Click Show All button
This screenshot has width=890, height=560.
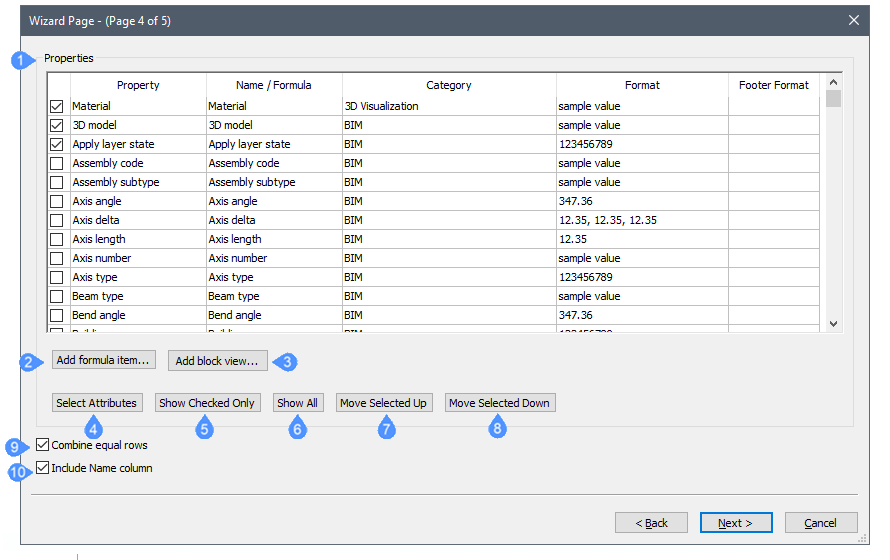point(298,403)
